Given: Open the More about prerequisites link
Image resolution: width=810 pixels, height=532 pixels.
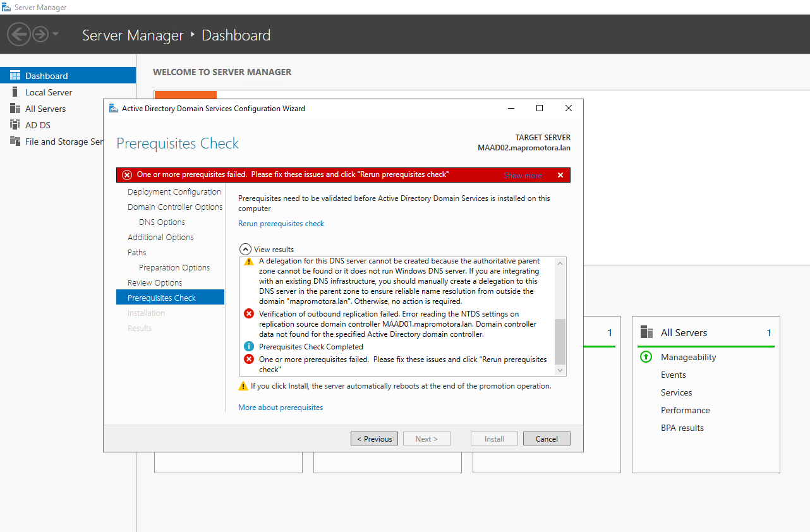Looking at the screenshot, I should coord(281,408).
